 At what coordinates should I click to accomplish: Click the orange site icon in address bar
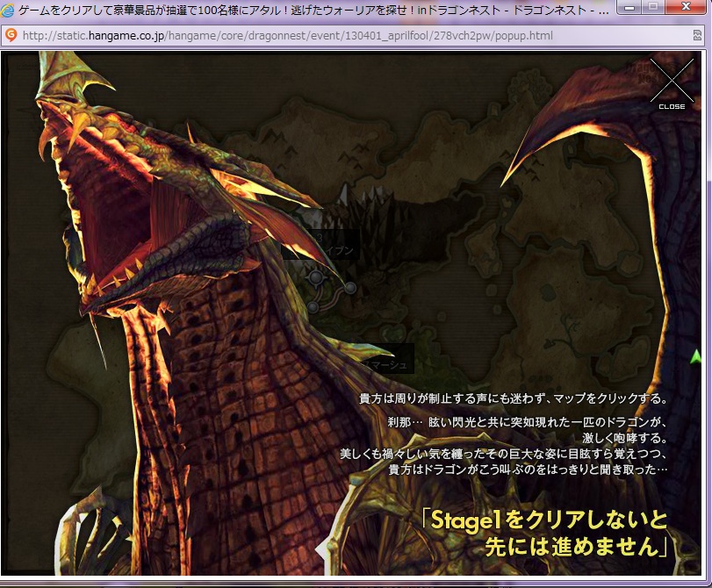11,35
